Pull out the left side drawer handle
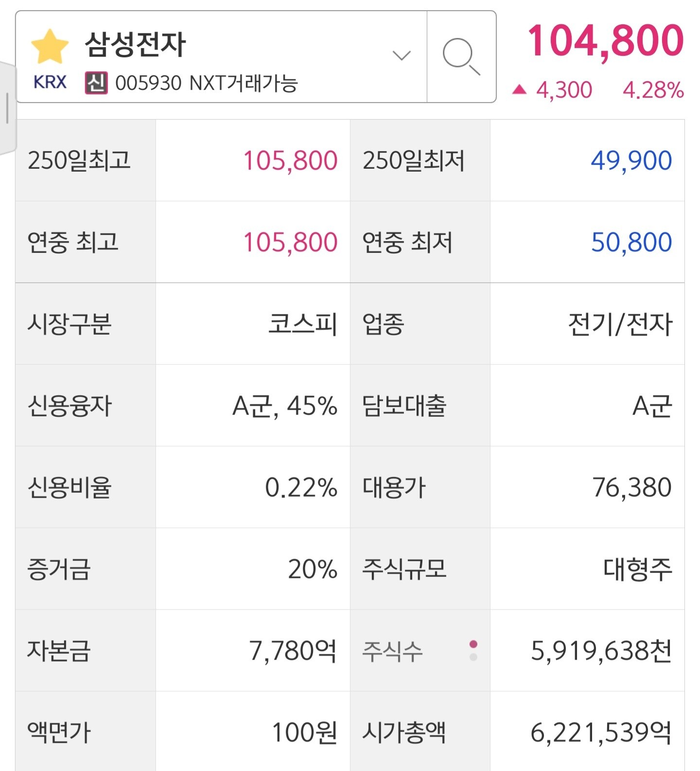 click(7, 108)
